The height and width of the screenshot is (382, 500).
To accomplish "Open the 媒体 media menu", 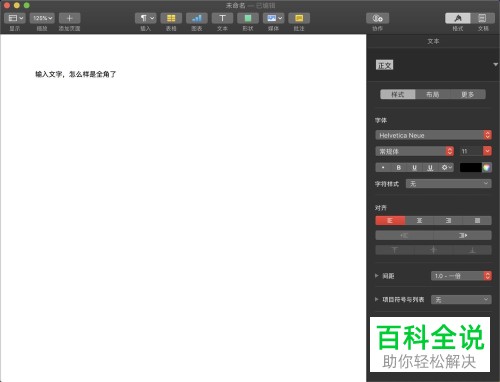I will pos(273,18).
